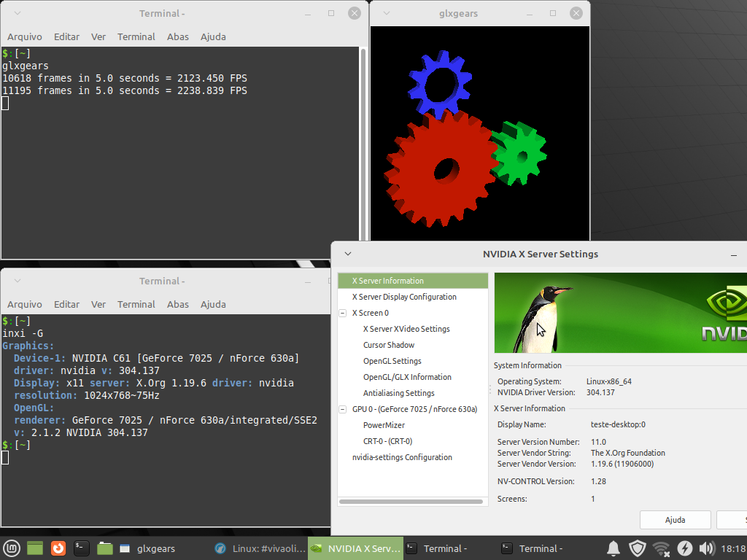
Task: Open Editar menu in the inxi terminal
Action: click(66, 304)
